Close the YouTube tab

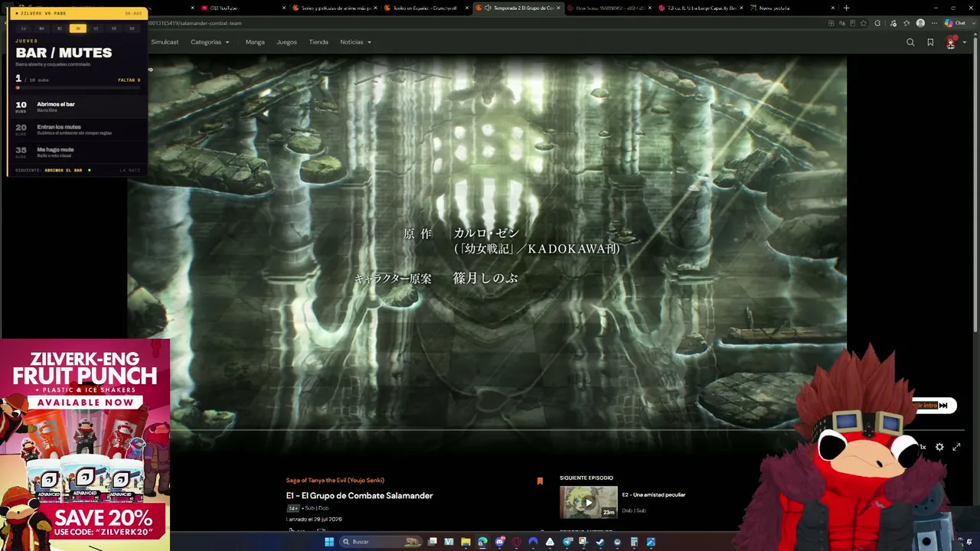(x=284, y=8)
